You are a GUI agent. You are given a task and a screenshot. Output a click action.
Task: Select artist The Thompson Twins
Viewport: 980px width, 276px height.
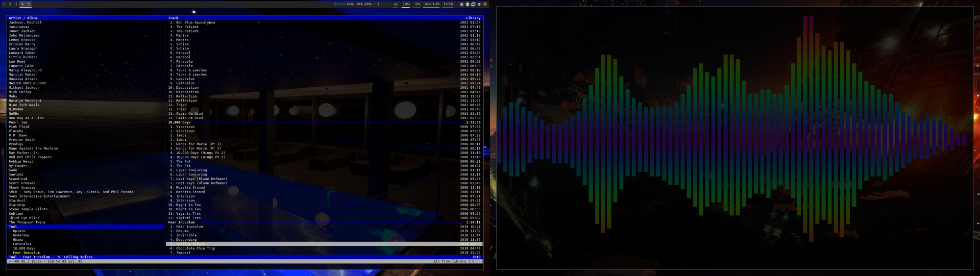(x=27, y=223)
